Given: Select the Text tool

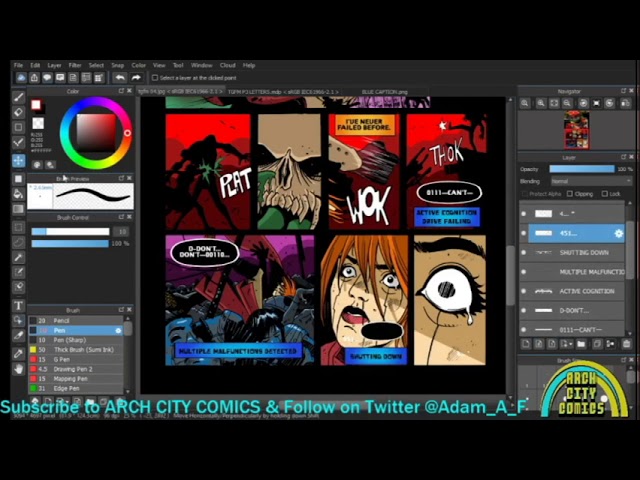Looking at the screenshot, I should click(x=19, y=305).
